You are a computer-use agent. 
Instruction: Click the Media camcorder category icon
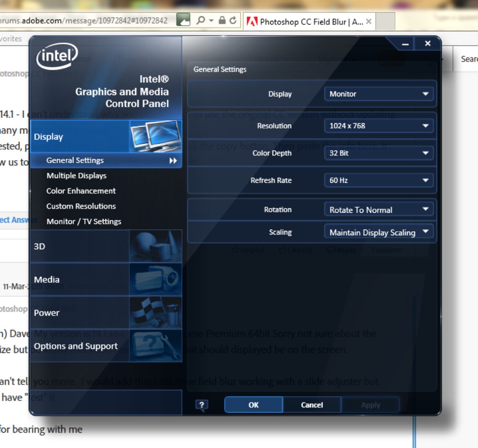[156, 279]
